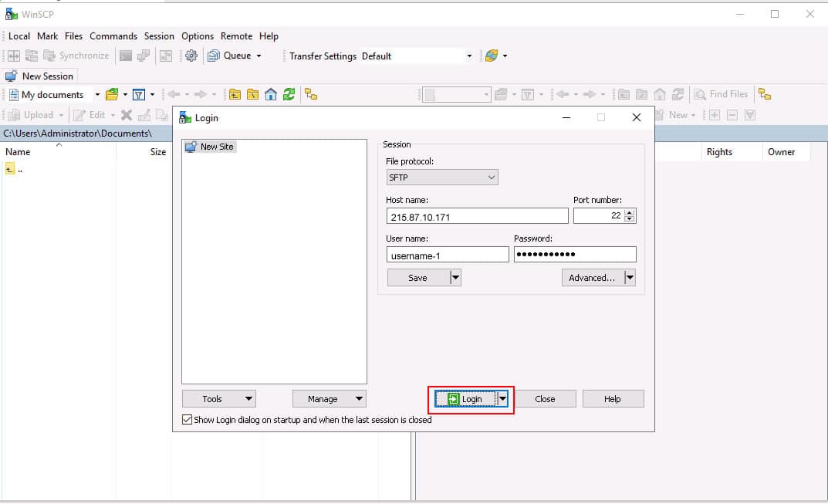
Task: Click the Upload toolbar button
Action: pyautogui.click(x=31, y=115)
